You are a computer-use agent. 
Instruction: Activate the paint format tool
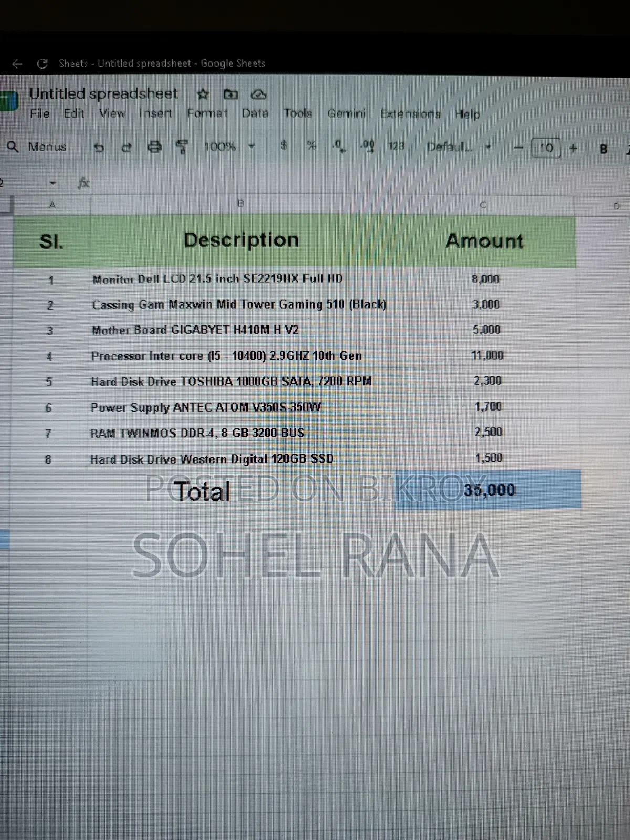(182, 147)
